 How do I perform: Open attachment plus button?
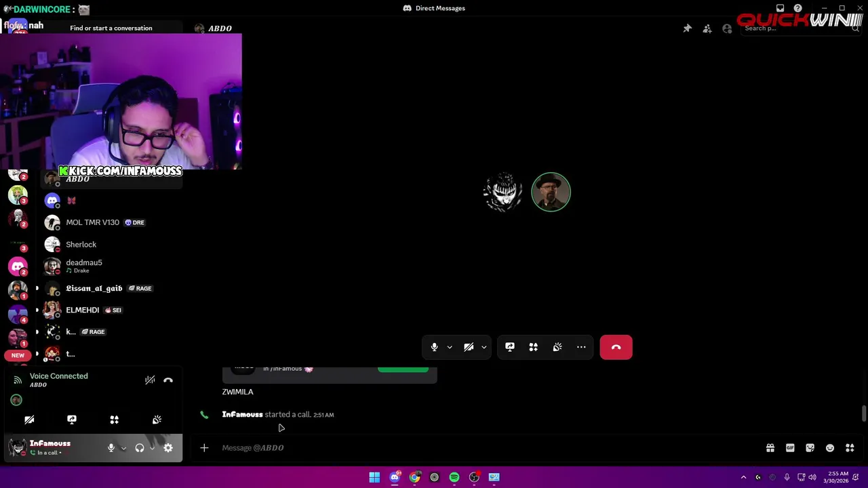click(x=204, y=448)
